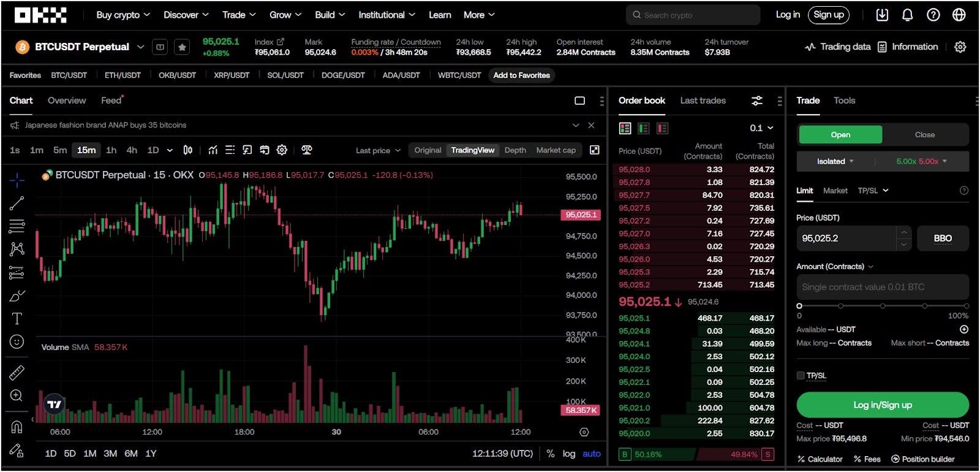The height and width of the screenshot is (472, 980).
Task: Open the 5.00x leverage dropdown
Action: tap(921, 161)
